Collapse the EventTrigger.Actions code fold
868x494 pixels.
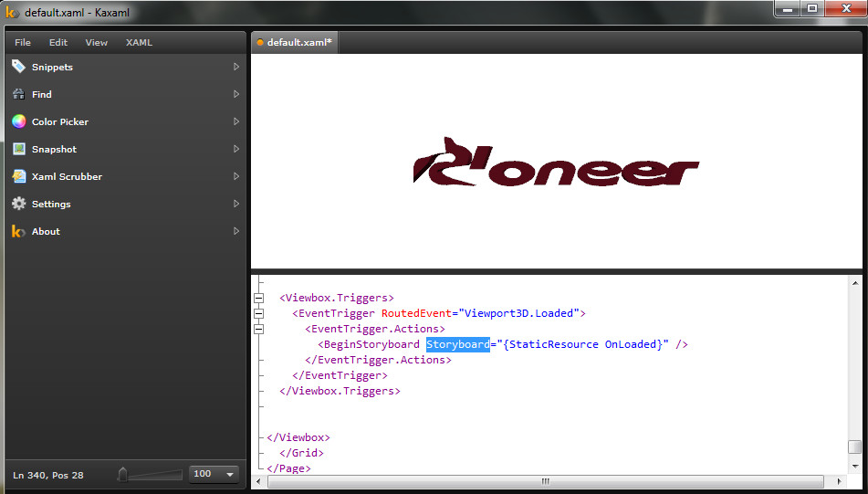point(258,329)
